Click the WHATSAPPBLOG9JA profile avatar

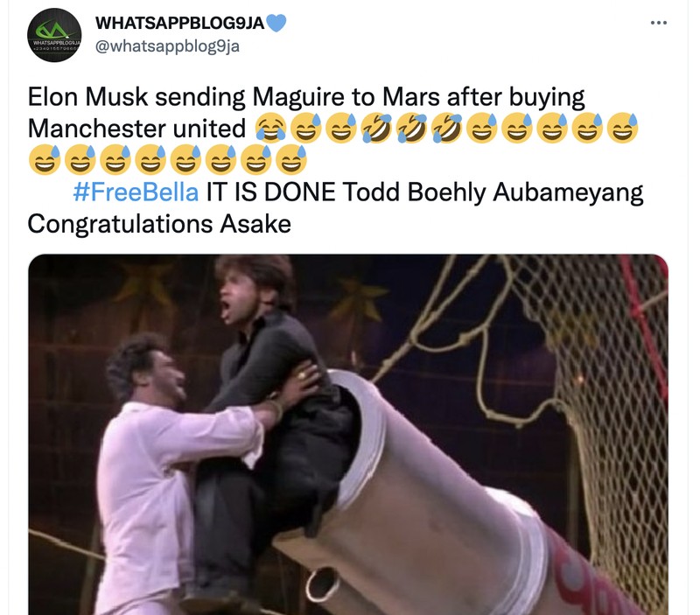pyautogui.click(x=54, y=35)
